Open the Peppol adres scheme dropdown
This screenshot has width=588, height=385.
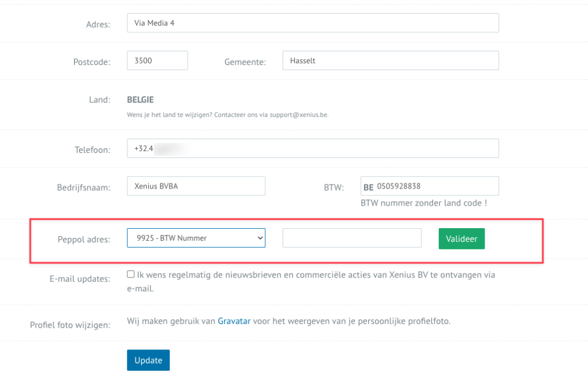(x=196, y=238)
